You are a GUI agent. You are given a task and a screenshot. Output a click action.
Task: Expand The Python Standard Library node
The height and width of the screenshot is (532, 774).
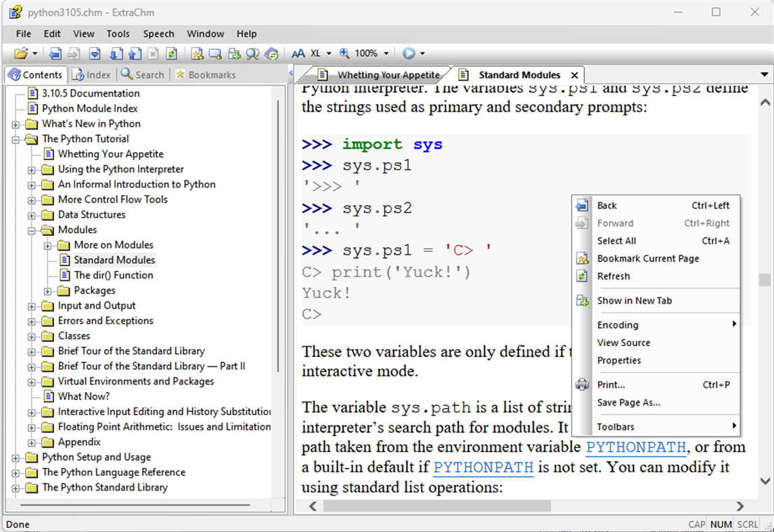click(16, 489)
